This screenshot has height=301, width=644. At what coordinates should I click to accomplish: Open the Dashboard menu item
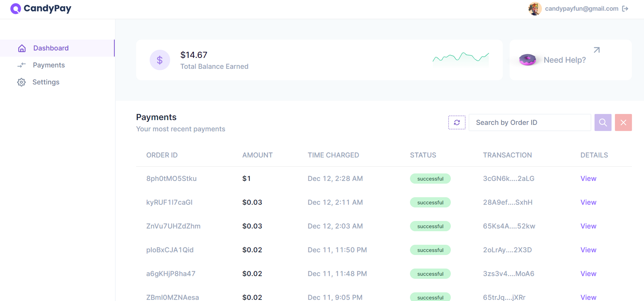pos(57,48)
